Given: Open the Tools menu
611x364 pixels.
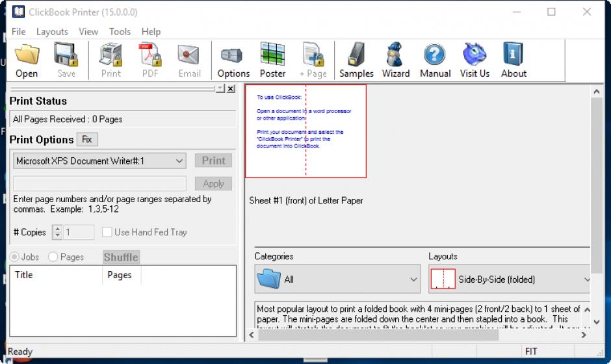Looking at the screenshot, I should (x=120, y=32).
